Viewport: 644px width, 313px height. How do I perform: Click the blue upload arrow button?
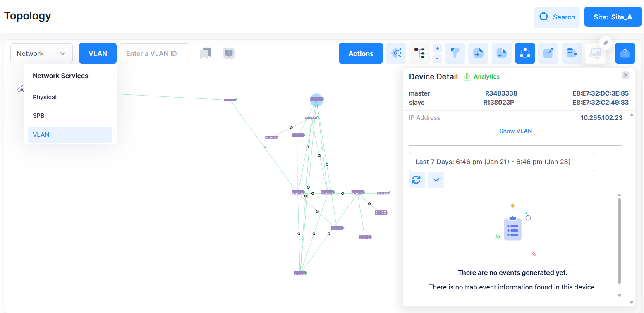(625, 53)
